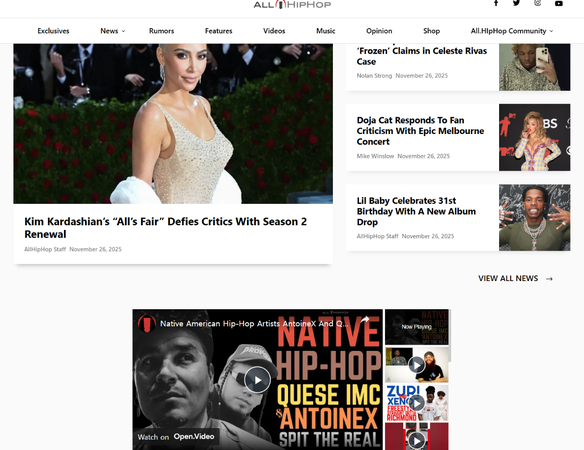Click author Nolan Strong
The height and width of the screenshot is (450, 584).
point(374,76)
